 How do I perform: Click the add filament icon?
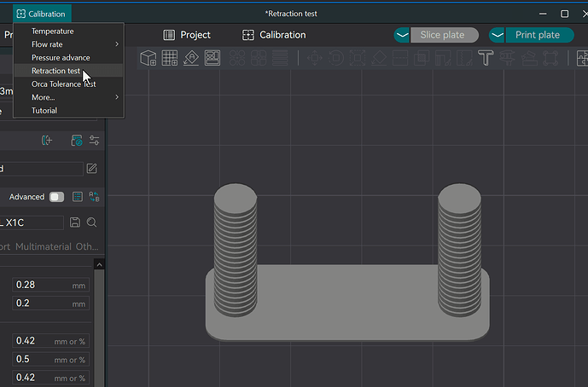[x=46, y=141]
